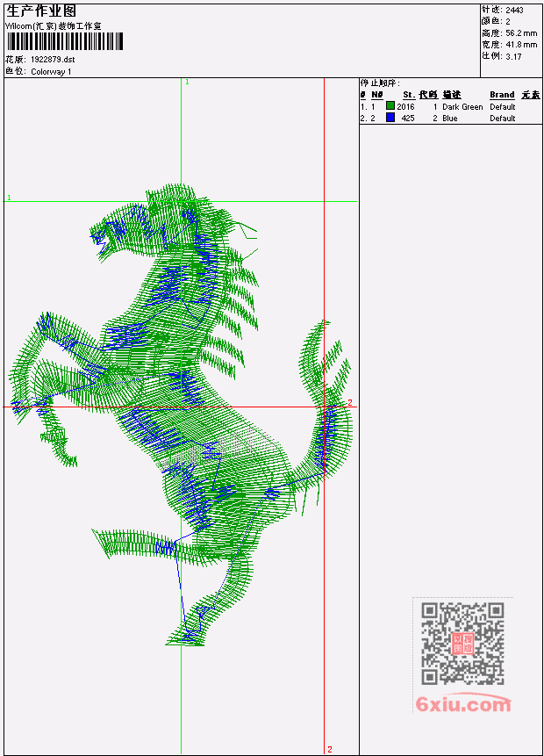Click the 'N#' column header

(377, 95)
